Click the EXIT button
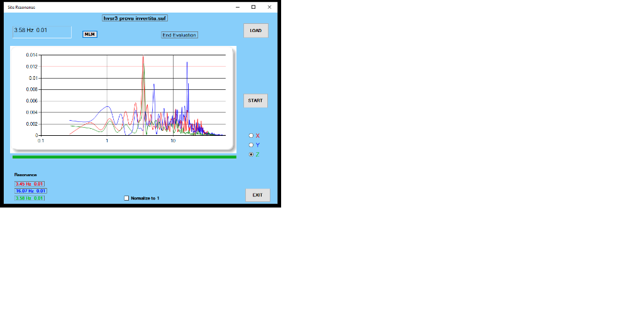644x327 pixels. click(x=257, y=195)
